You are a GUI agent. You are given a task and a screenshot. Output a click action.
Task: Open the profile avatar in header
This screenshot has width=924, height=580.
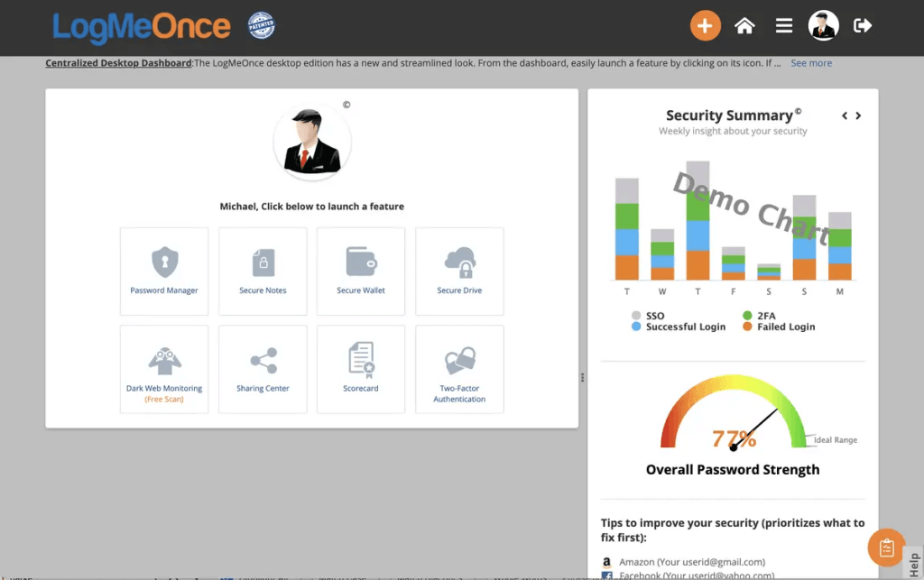[x=823, y=25]
